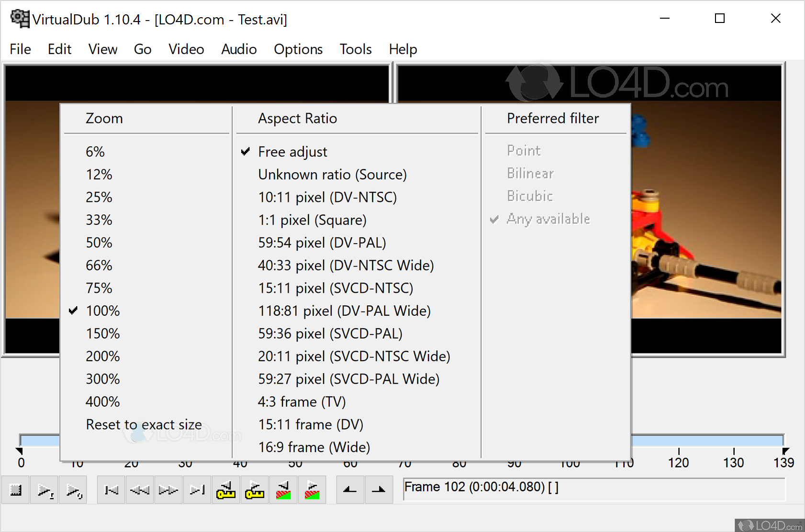Go to previous key frame
805x532 pixels.
[x=226, y=490]
